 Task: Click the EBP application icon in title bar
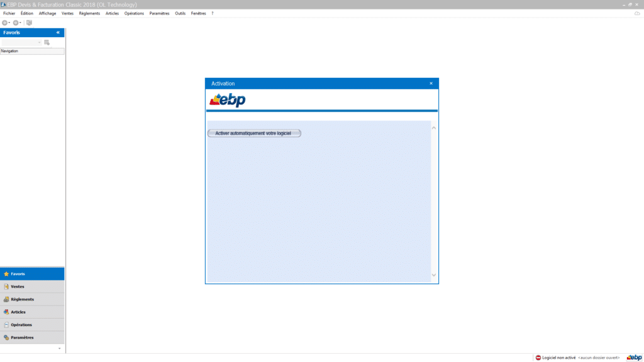pyautogui.click(x=3, y=4)
